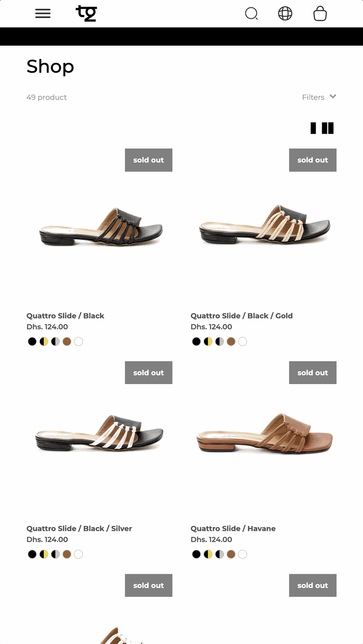The width and height of the screenshot is (363, 644).
Task: Open the search magnifier icon
Action: [x=251, y=14]
